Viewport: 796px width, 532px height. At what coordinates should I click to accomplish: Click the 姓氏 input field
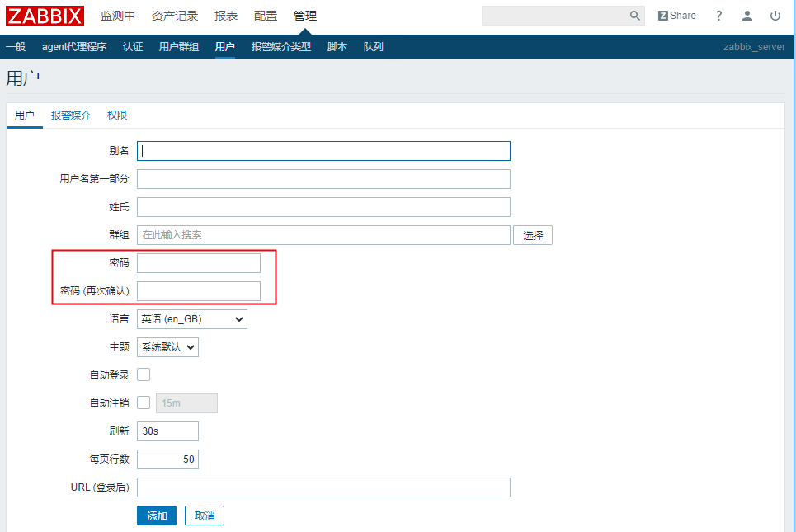323,207
